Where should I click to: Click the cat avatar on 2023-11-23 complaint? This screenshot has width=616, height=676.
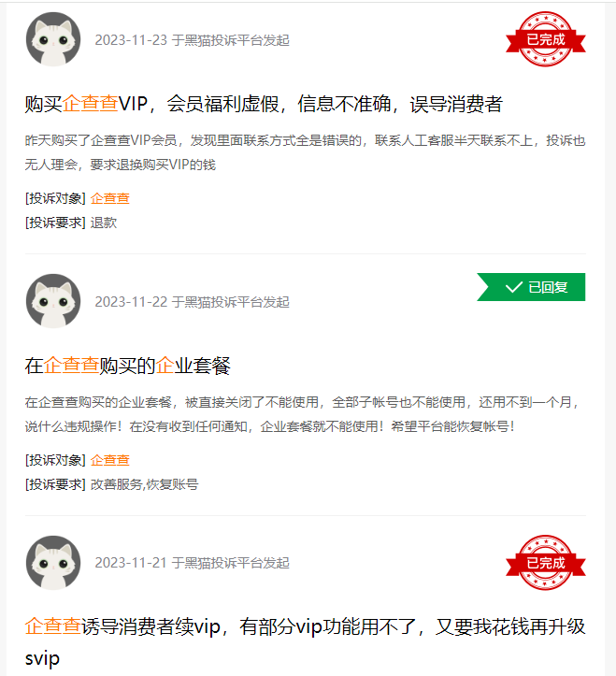[x=53, y=39]
